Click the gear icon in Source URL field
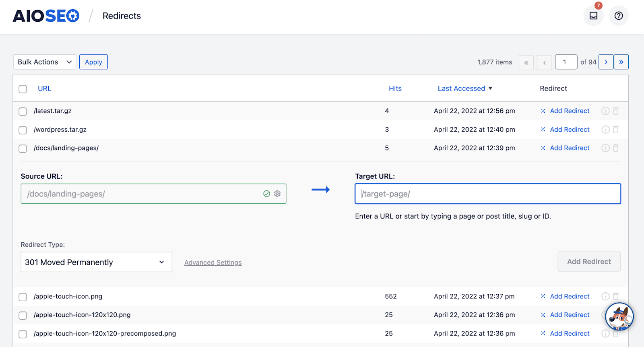The height and width of the screenshot is (347, 644). point(277,194)
